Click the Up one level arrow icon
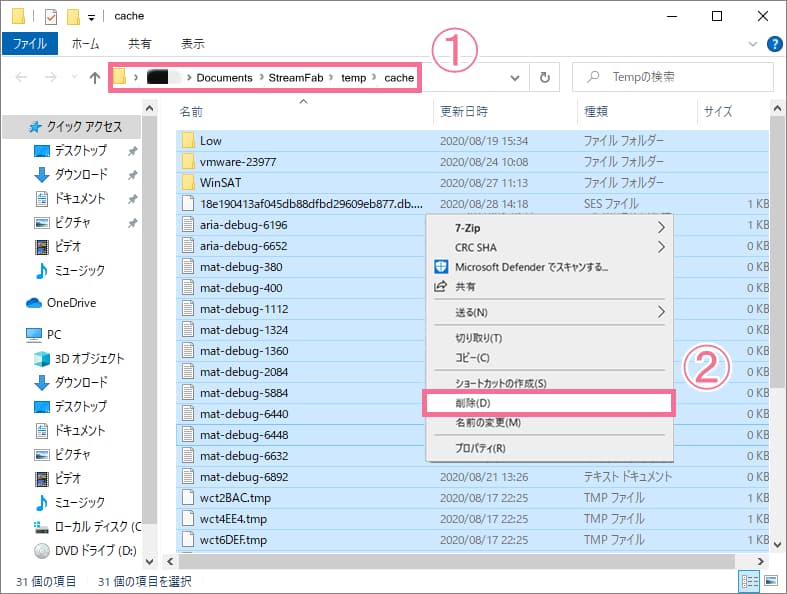The image size is (787, 594). (x=94, y=78)
